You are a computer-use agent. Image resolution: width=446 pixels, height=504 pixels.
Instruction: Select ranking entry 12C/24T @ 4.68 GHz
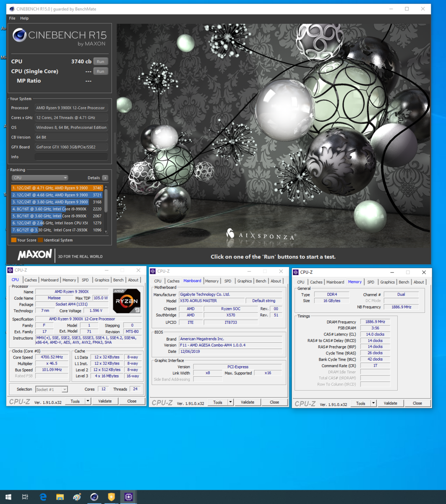tap(57, 195)
